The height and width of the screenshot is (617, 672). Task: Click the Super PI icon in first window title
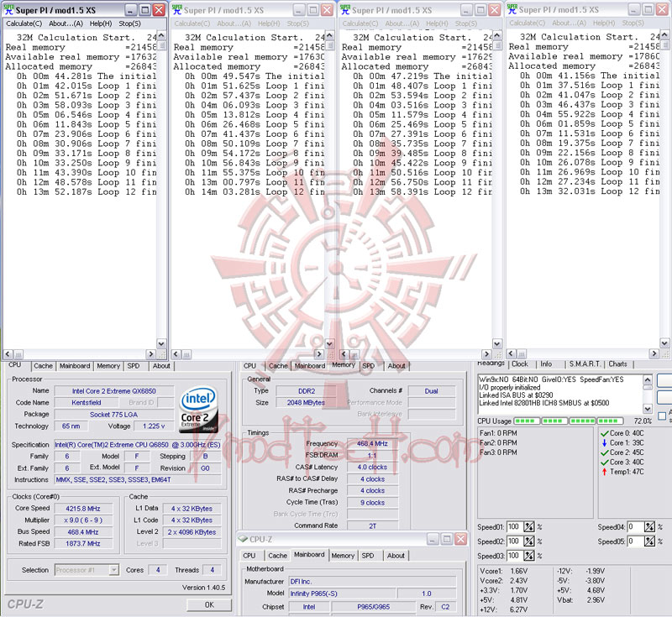pyautogui.click(x=8, y=10)
